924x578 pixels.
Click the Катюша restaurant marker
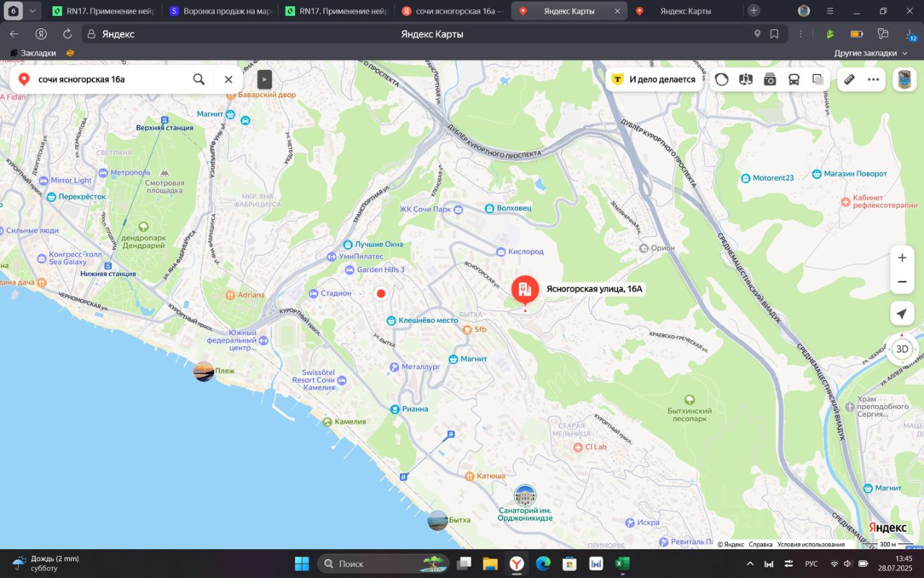(x=469, y=476)
